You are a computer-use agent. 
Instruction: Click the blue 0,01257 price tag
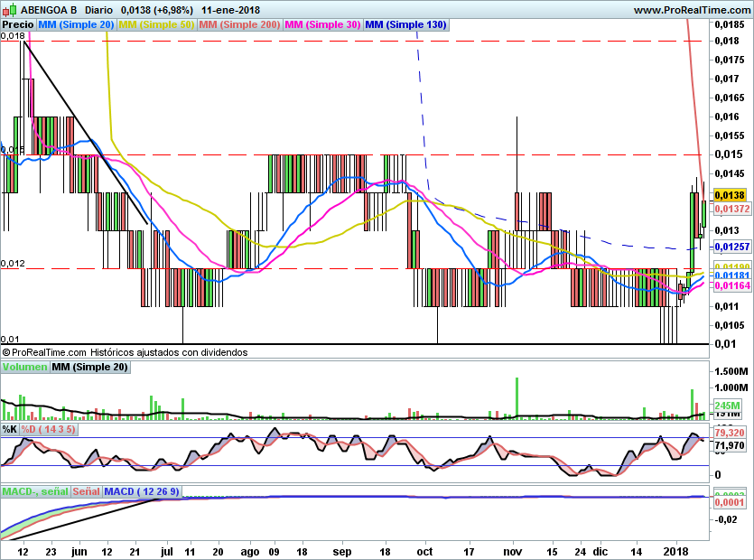coord(731,247)
